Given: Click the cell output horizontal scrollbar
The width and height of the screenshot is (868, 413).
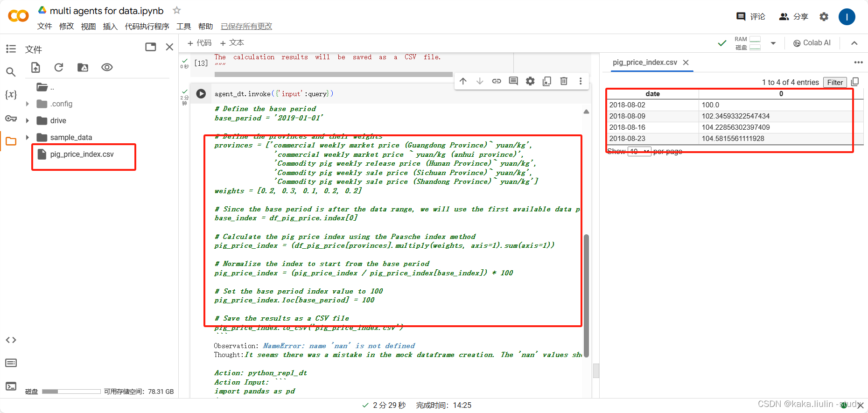Looking at the screenshot, I should (x=334, y=74).
